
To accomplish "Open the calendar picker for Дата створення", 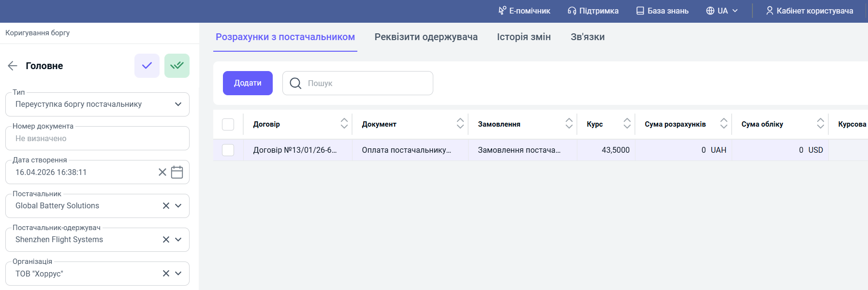I will [x=177, y=172].
